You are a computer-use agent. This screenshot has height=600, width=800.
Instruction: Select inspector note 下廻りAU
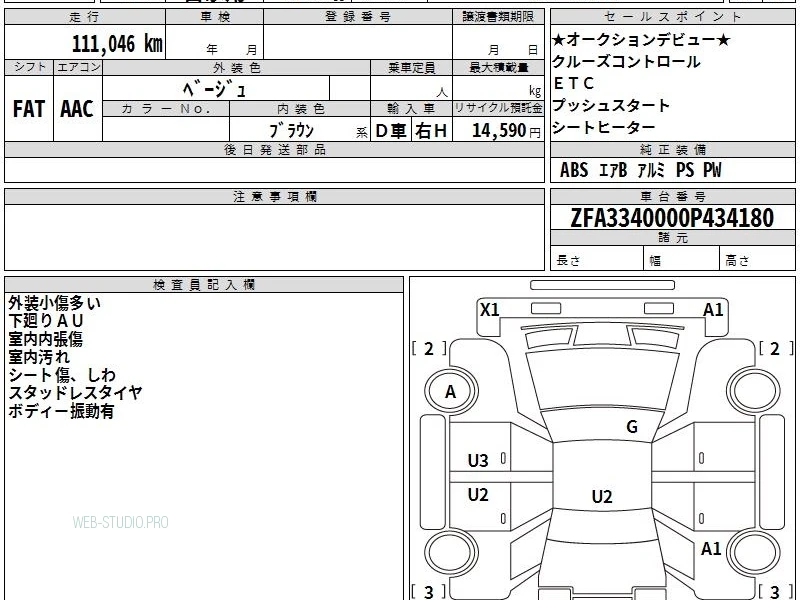click(x=45, y=321)
